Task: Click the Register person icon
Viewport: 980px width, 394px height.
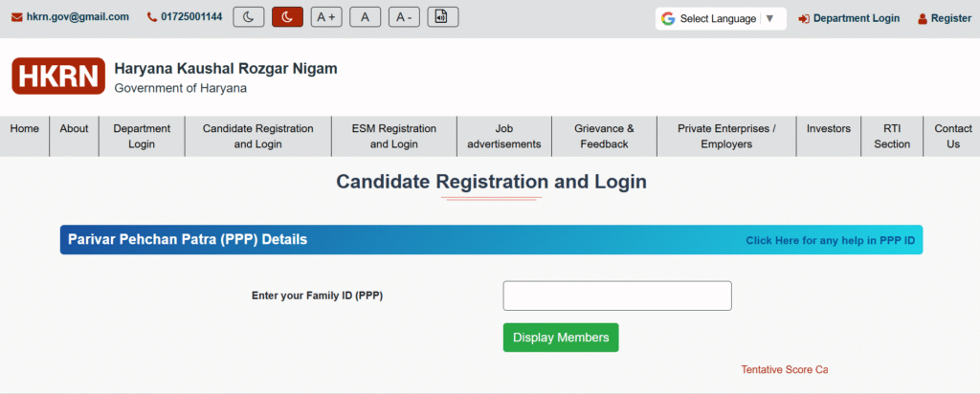Action: [923, 19]
